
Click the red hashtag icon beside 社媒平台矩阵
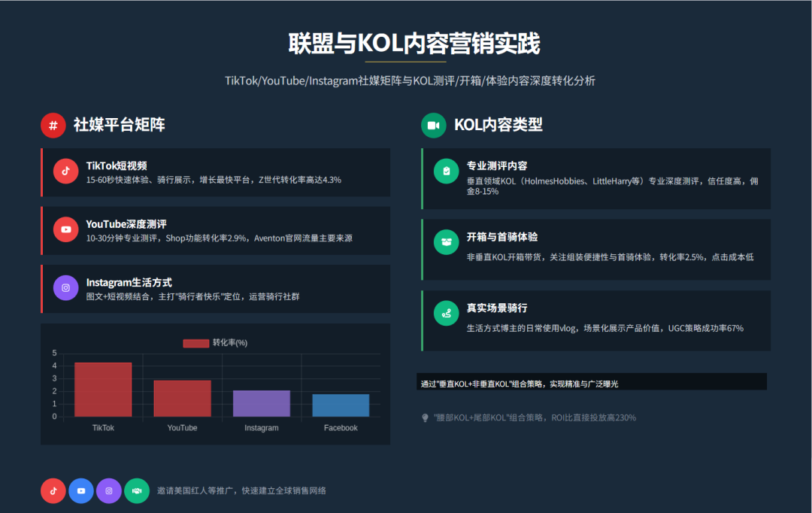[x=53, y=126]
